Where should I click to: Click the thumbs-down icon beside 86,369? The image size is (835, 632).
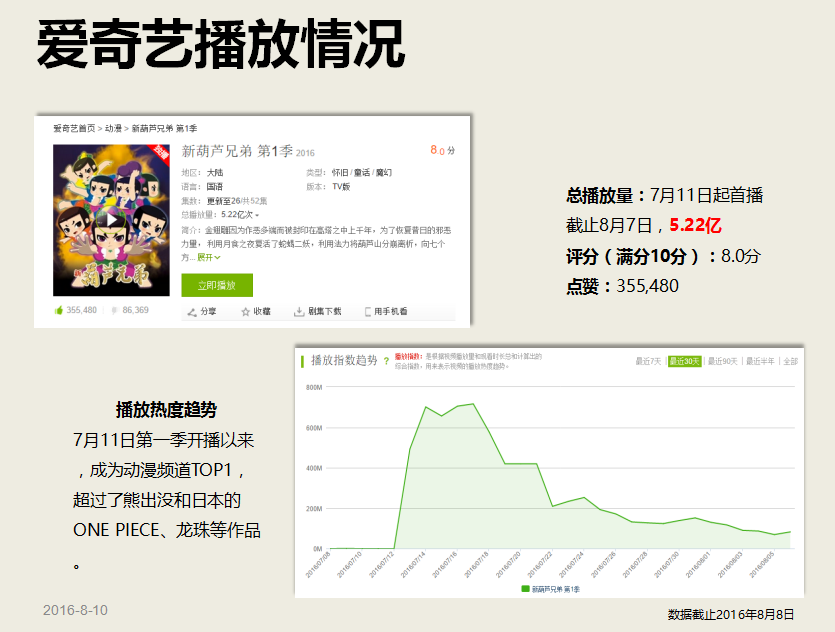click(114, 310)
